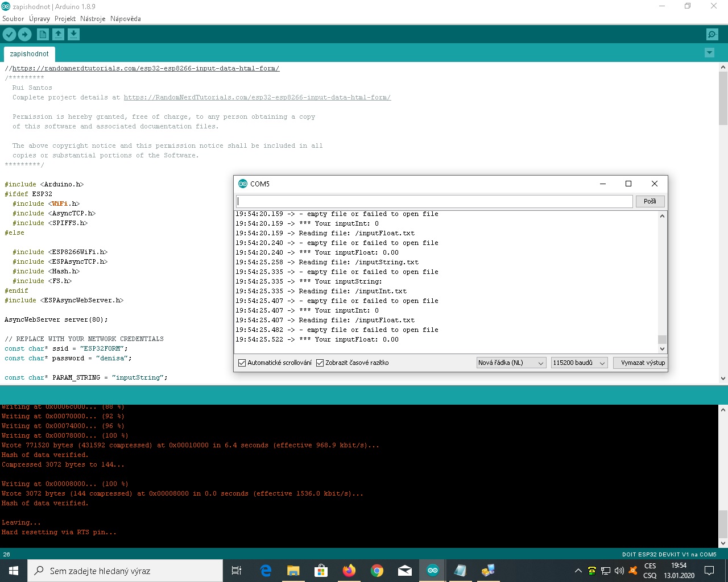728x582 pixels.
Task: Select the zapishodnot sketch tab
Action: coord(29,54)
